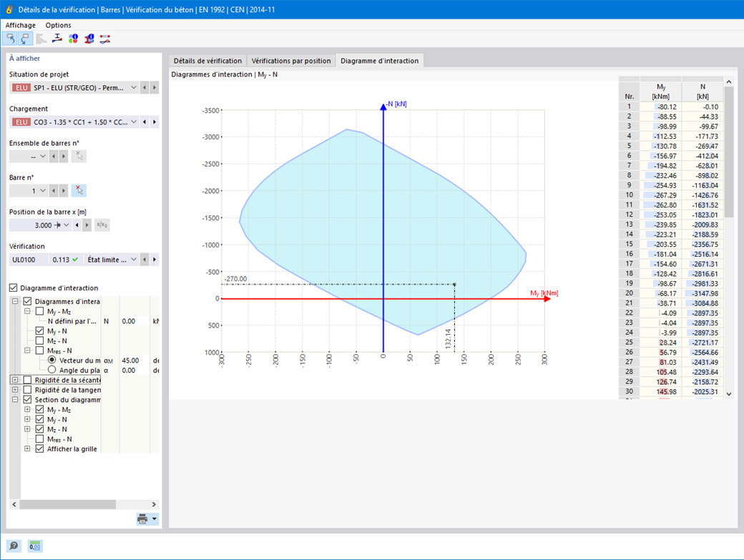The image size is (744, 560).
Task: Select the Angle du plan radio button
Action: pyautogui.click(x=51, y=370)
